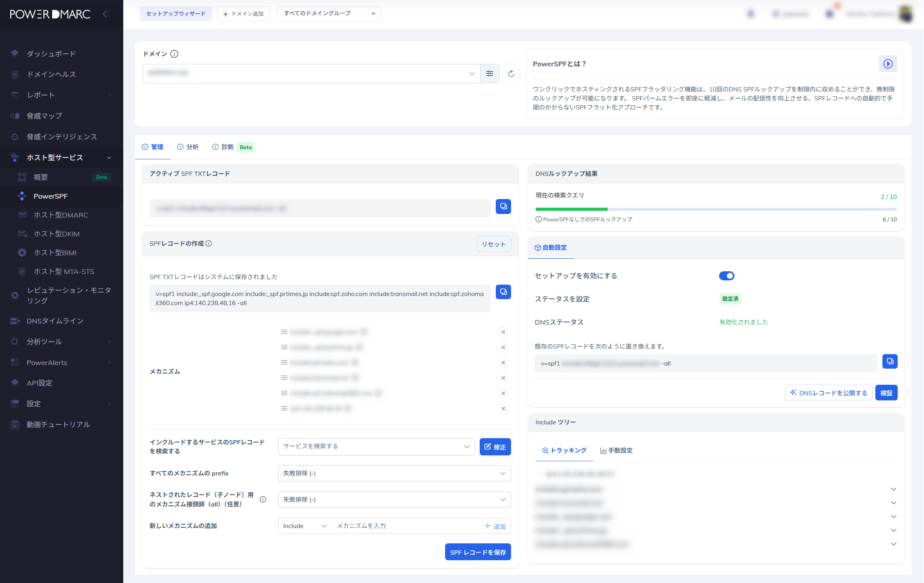Screen dimensions: 924x583
Task: Click the SPF レコードを保存 button
Action: click(477, 552)
